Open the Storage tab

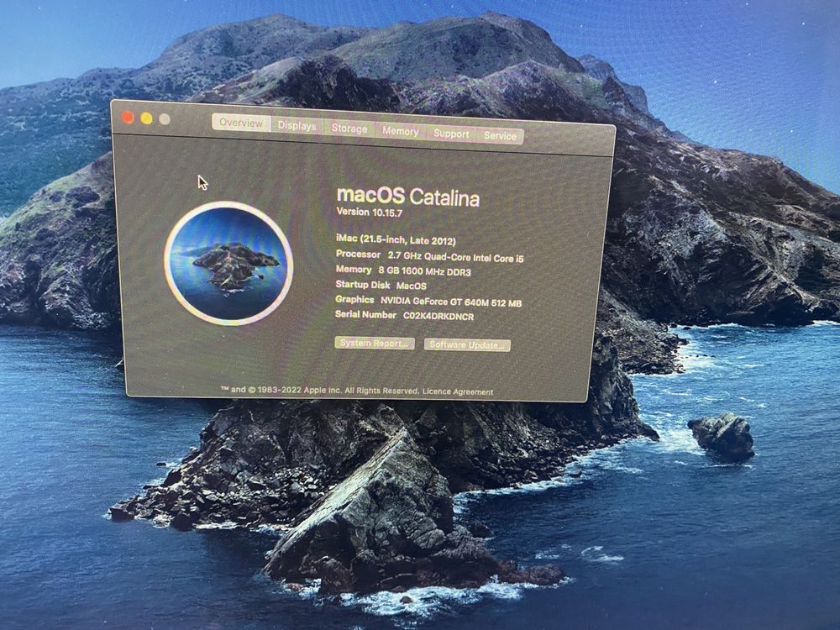(349, 129)
